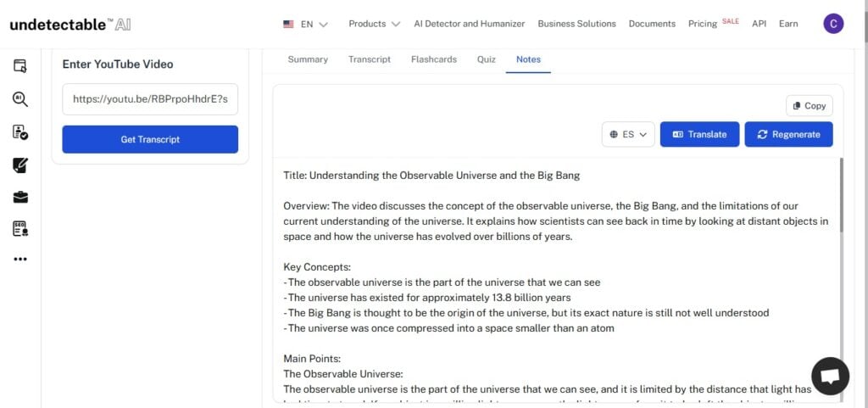Open the API page
868x408 pixels.
click(x=759, y=24)
